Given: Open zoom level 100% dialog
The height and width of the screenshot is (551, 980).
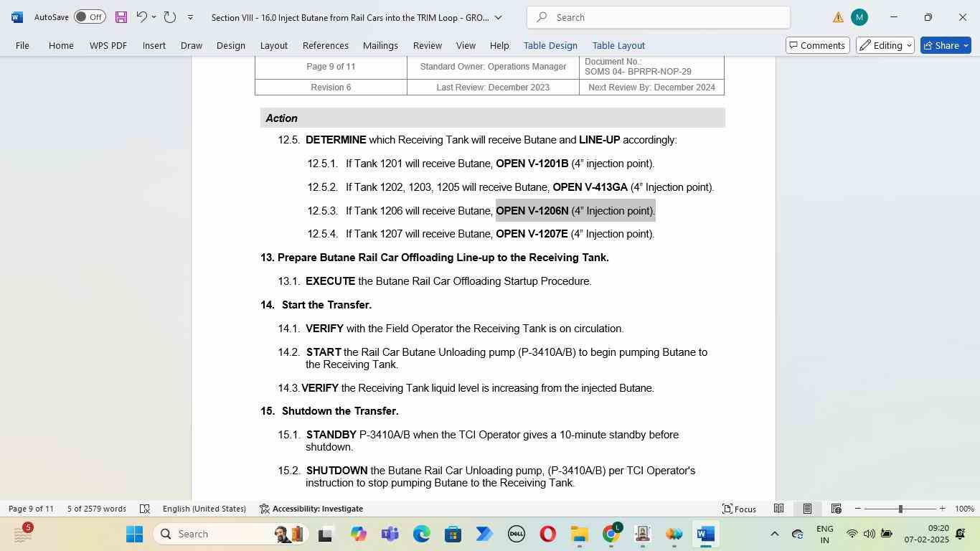Looking at the screenshot, I should [x=964, y=509].
